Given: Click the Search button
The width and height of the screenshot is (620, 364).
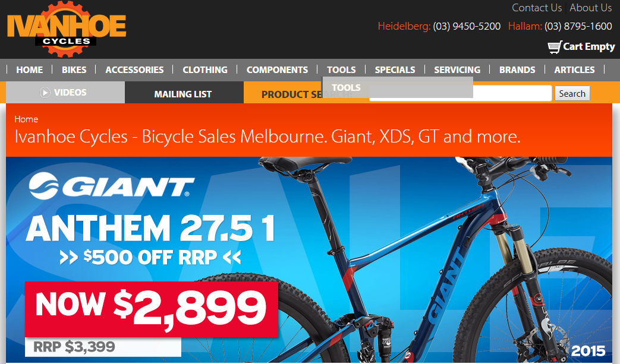Looking at the screenshot, I should tap(572, 94).
